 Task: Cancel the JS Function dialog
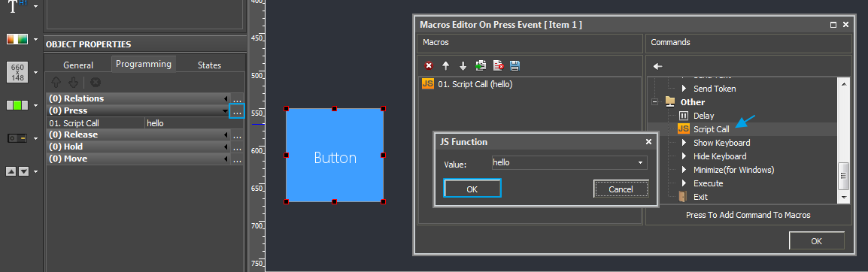point(621,189)
